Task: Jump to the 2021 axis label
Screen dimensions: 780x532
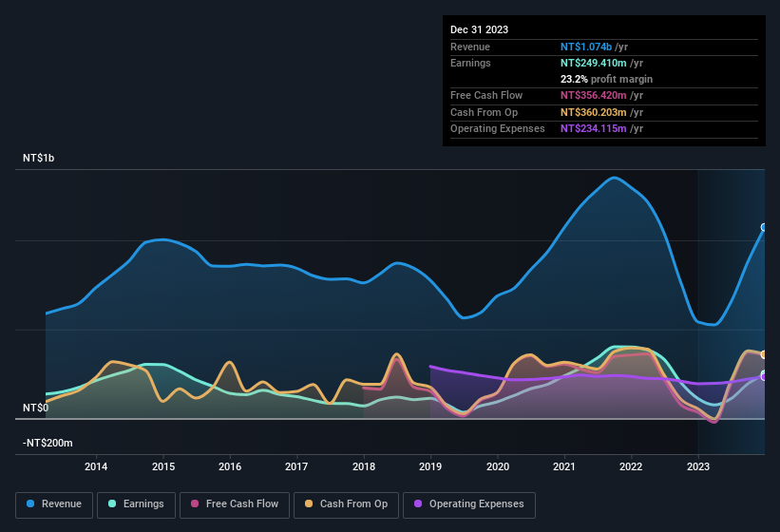Action: 564,466
